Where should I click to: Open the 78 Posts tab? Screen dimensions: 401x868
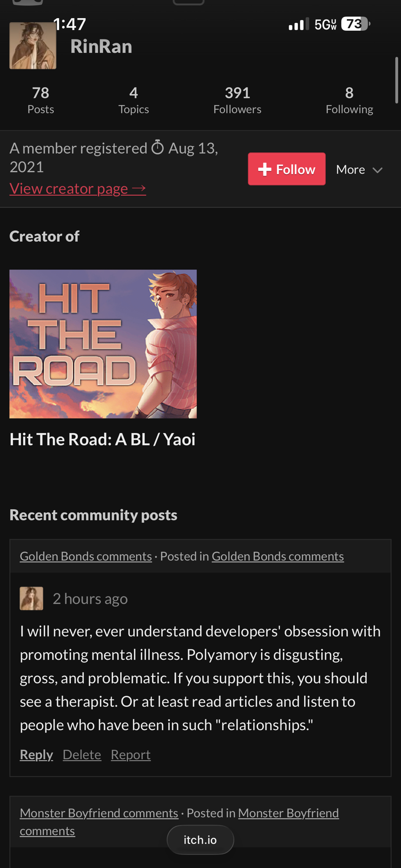[41, 100]
